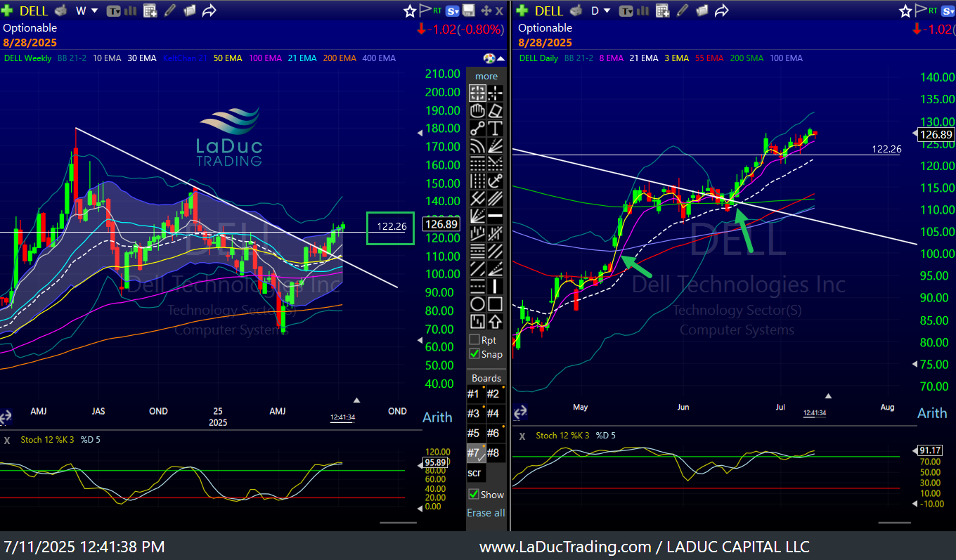956x560 pixels.
Task: Select the eraser tool
Action: coord(495,110)
